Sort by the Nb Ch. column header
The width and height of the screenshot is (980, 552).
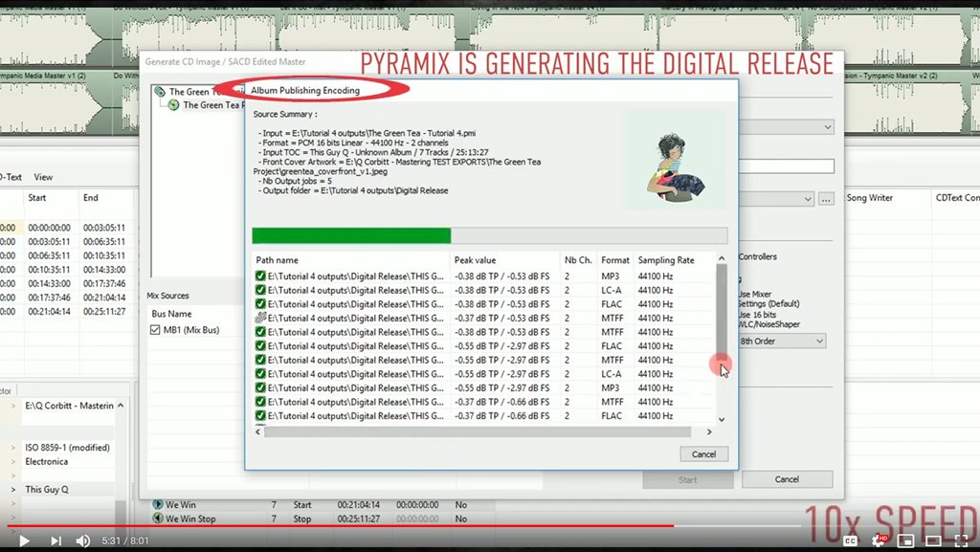tap(578, 260)
